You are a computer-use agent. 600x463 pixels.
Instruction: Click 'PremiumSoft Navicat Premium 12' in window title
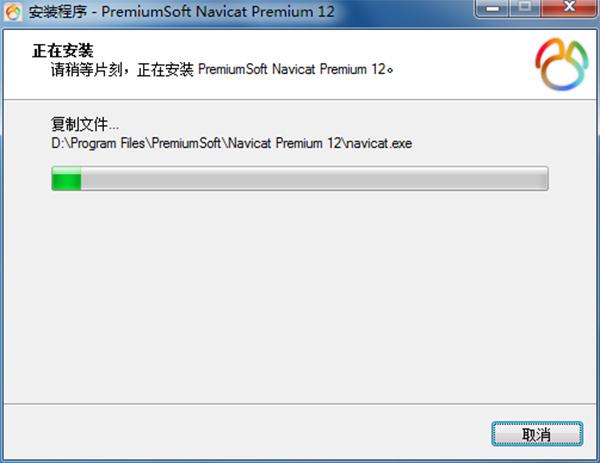(218, 12)
